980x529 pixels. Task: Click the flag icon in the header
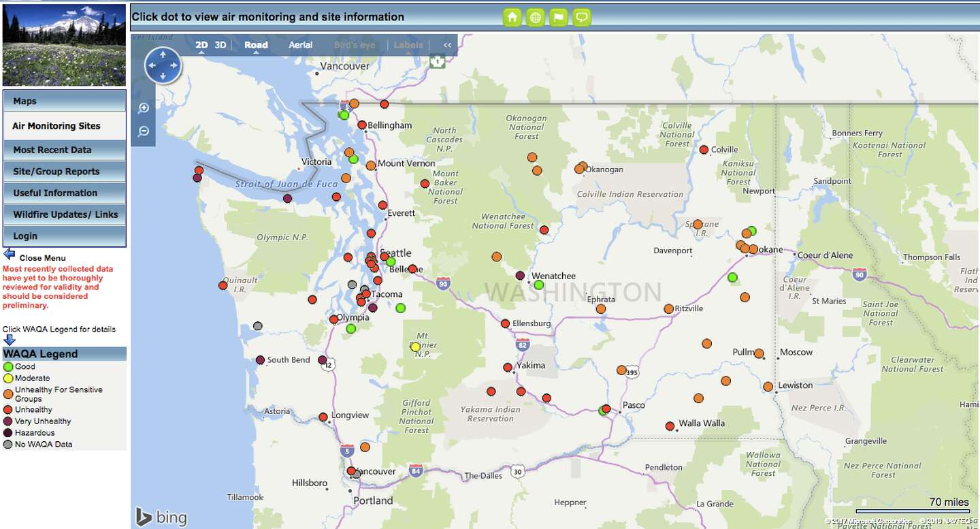click(558, 16)
